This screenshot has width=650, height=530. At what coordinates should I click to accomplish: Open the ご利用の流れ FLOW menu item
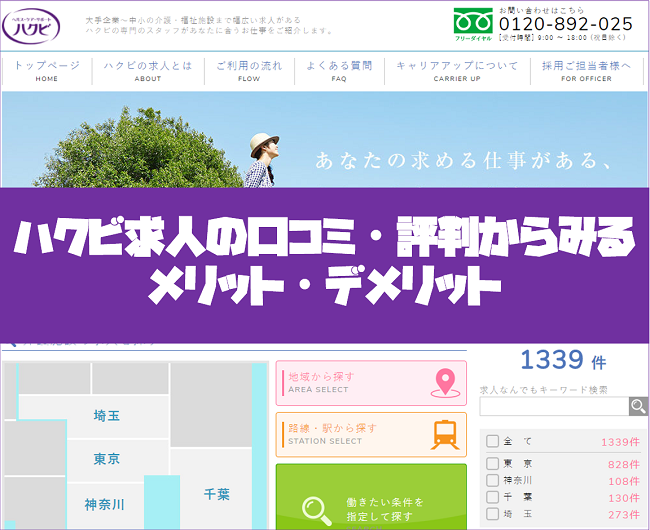[249, 71]
